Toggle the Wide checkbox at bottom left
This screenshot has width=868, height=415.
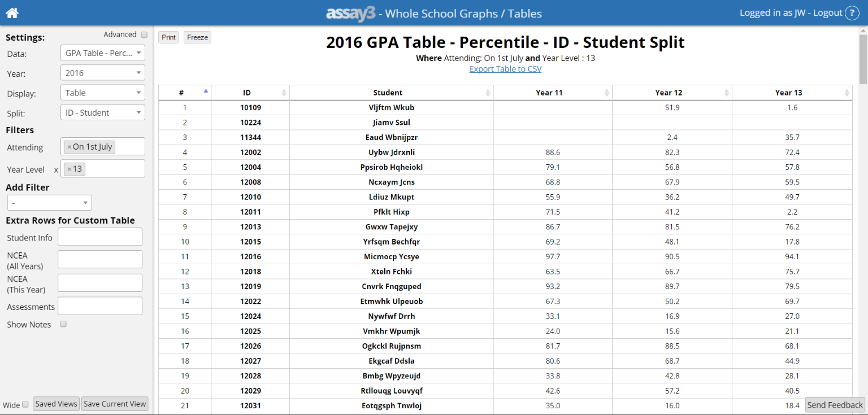pos(24,405)
